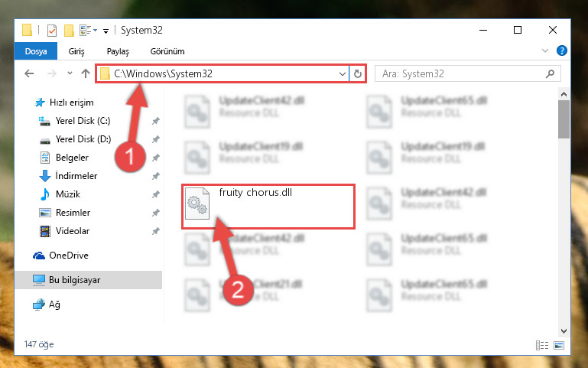The height and width of the screenshot is (368, 588).
Task: Expand the ribbon with the chevron
Action: (x=545, y=50)
